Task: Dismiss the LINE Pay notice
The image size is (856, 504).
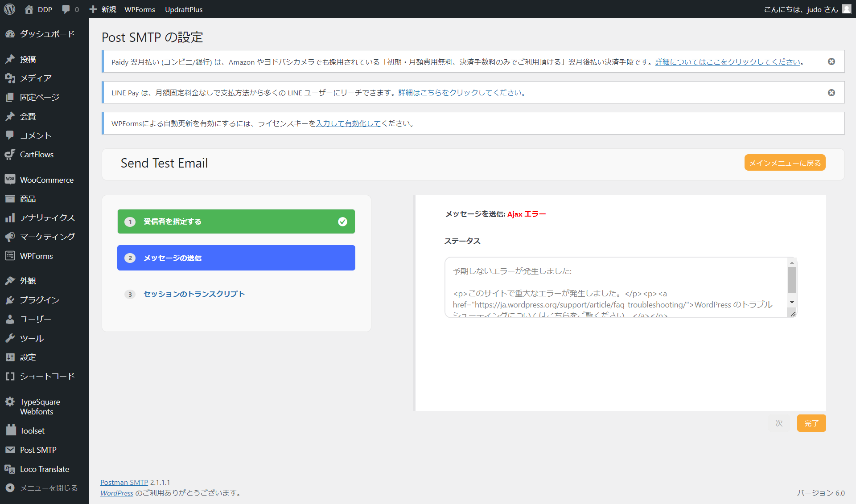Action: tap(831, 93)
